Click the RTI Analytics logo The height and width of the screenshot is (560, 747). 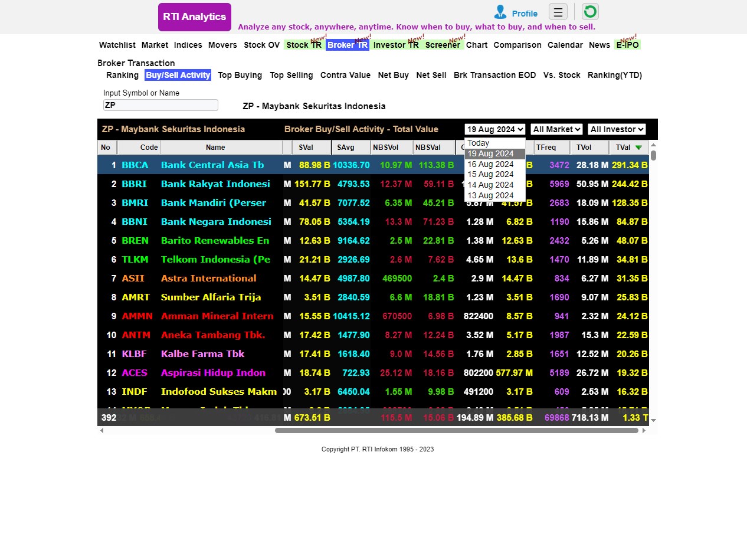click(195, 17)
